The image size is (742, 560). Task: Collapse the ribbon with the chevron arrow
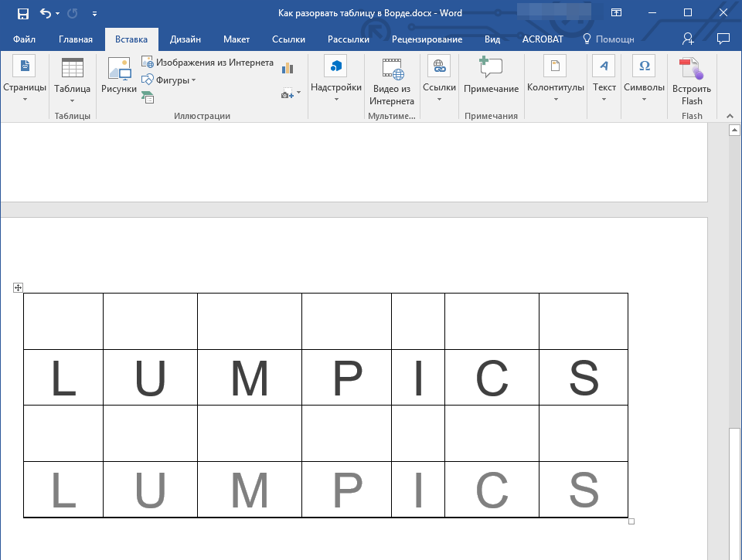click(729, 115)
